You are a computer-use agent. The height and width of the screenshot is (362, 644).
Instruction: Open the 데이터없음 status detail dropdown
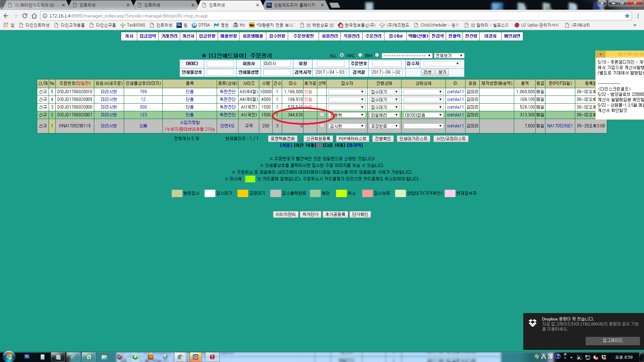423,115
